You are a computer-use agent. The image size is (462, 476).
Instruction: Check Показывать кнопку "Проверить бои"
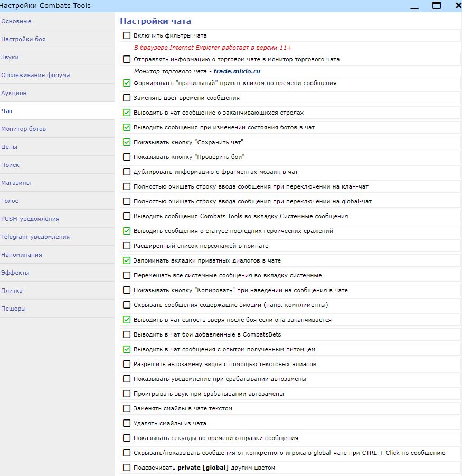[x=127, y=157]
